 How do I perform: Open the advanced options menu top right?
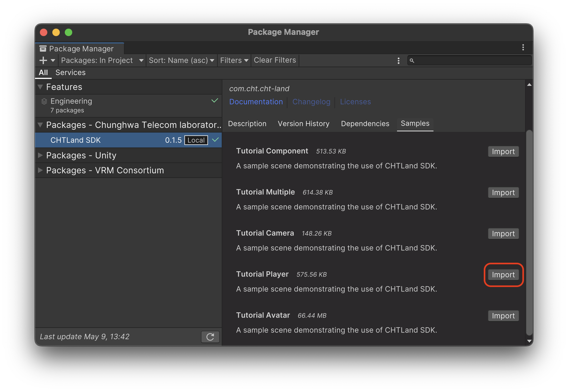tap(523, 47)
